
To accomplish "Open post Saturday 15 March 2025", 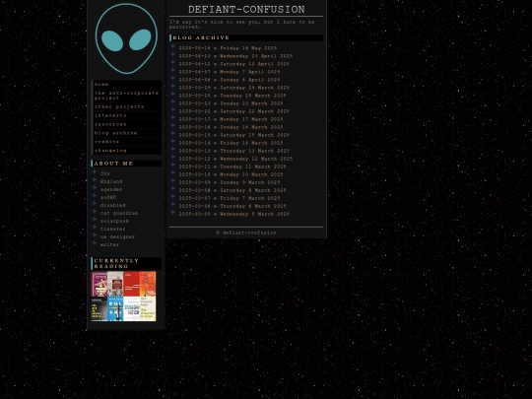I will click(234, 135).
